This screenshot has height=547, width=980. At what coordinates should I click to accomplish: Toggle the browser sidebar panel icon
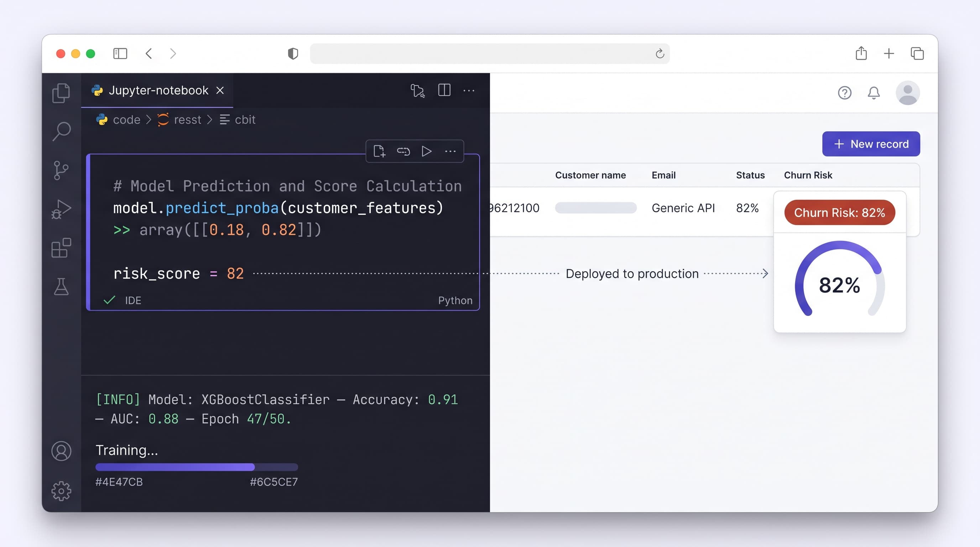[x=120, y=54]
